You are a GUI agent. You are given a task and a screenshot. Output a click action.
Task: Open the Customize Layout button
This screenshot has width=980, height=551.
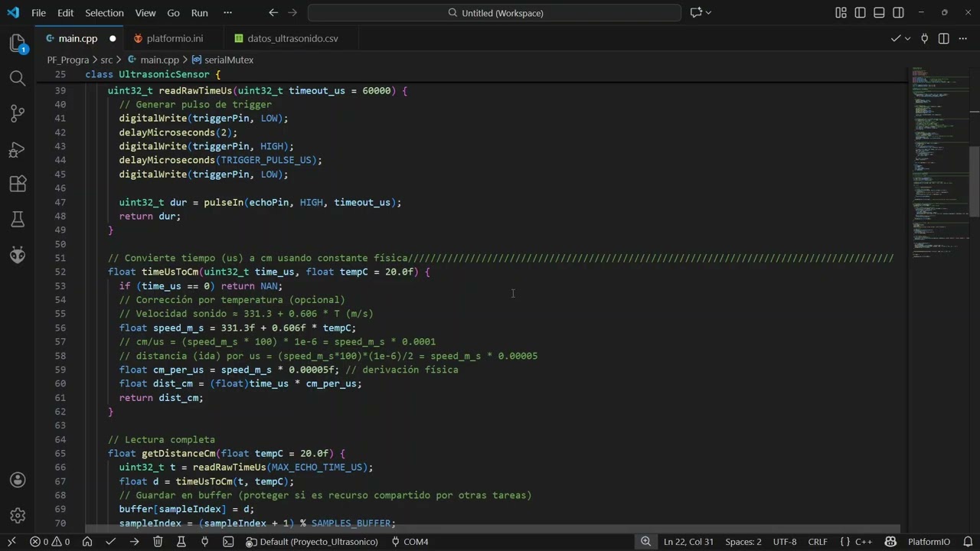(841, 13)
